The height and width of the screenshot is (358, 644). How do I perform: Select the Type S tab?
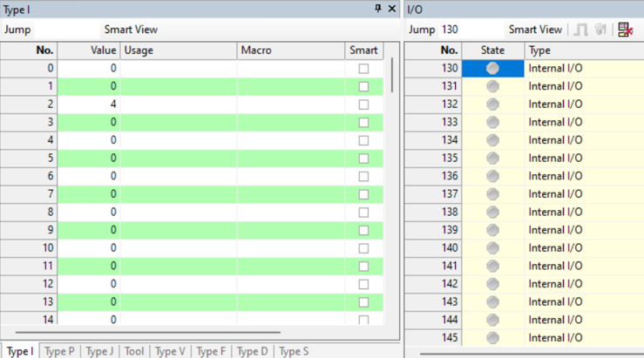(294, 351)
